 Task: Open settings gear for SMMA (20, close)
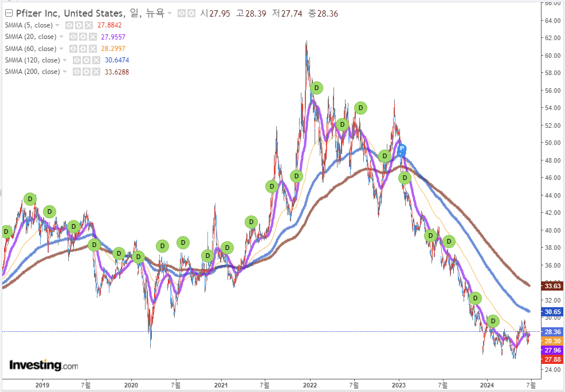[83, 37]
